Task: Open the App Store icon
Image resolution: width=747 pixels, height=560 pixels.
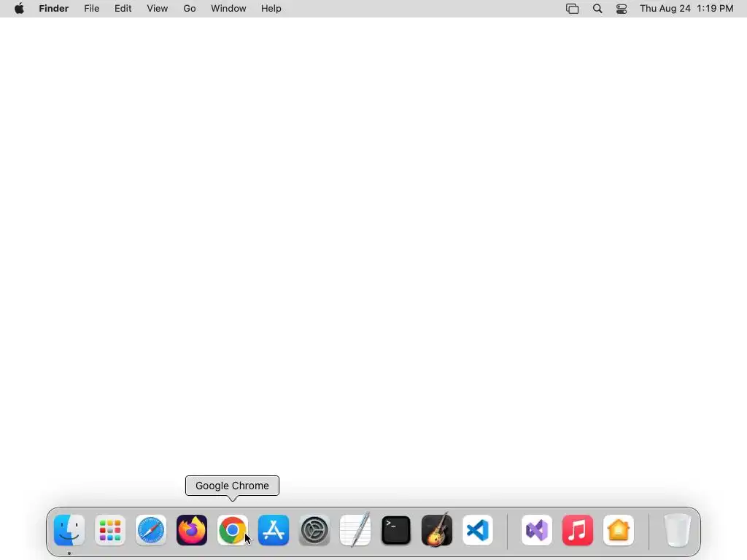Action: coord(274,530)
